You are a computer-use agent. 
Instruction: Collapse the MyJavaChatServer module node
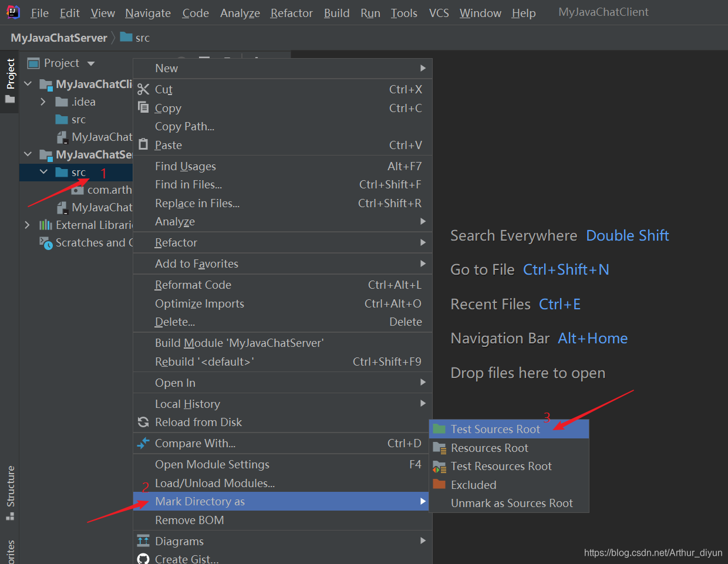(x=28, y=154)
